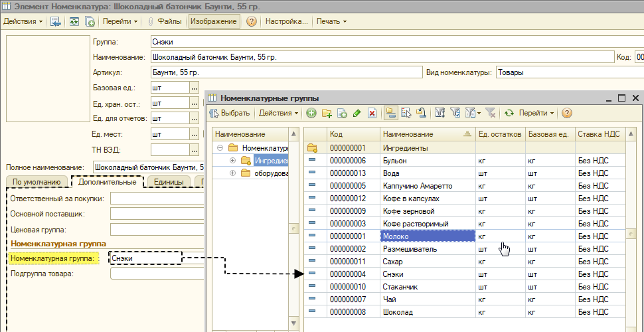Open help in Номенклатурные группы toolbar
The width and height of the screenshot is (644, 332).
567,113
